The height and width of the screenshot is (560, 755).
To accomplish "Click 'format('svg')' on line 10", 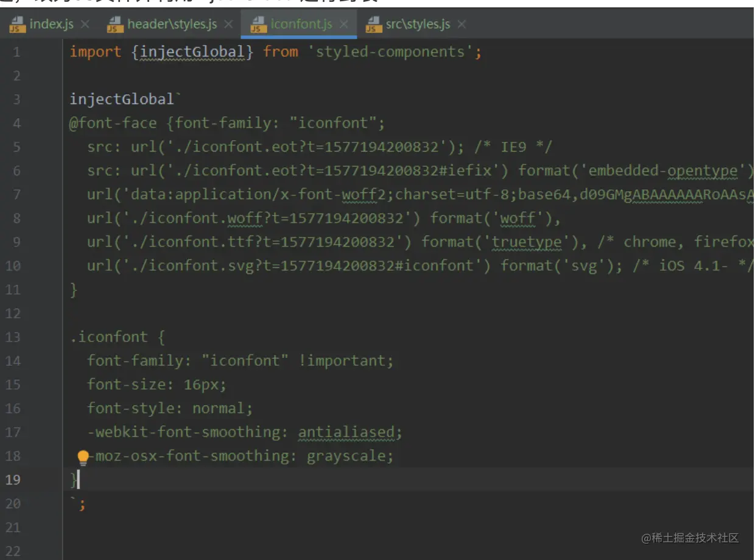I will [x=557, y=265].
